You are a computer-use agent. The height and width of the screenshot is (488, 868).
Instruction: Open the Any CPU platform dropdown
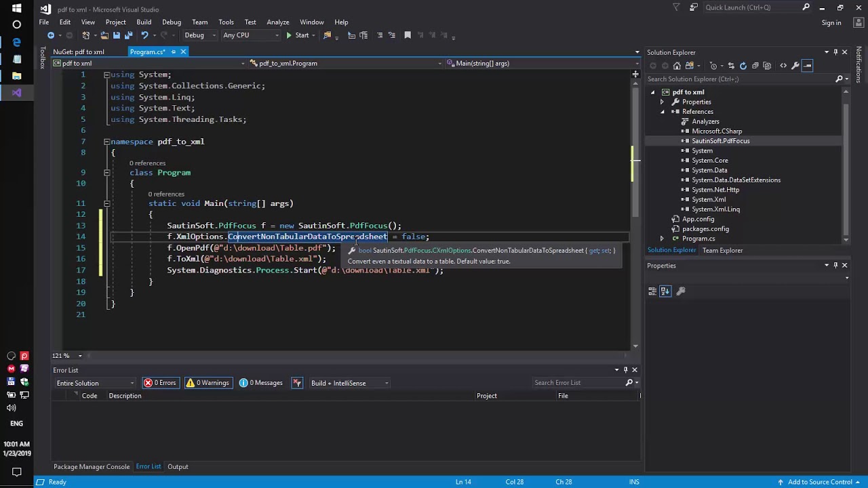point(251,35)
